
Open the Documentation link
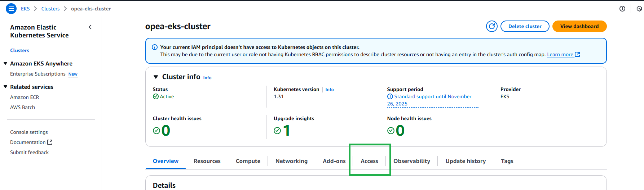point(28,142)
